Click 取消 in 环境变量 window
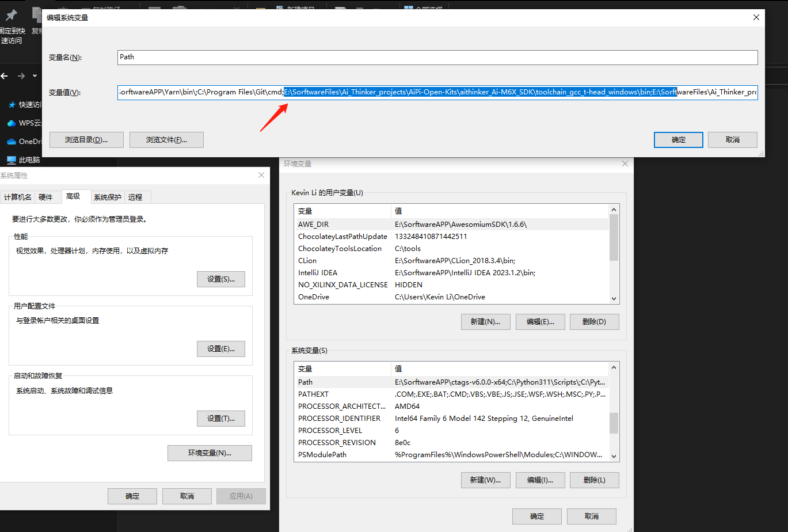Viewport: 788px width, 532px height. pos(592,516)
